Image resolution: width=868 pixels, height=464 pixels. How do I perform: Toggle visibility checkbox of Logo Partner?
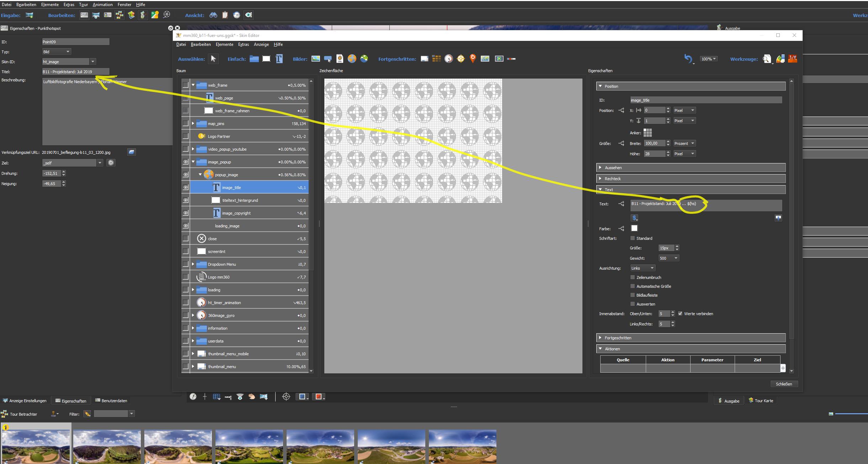coord(185,136)
